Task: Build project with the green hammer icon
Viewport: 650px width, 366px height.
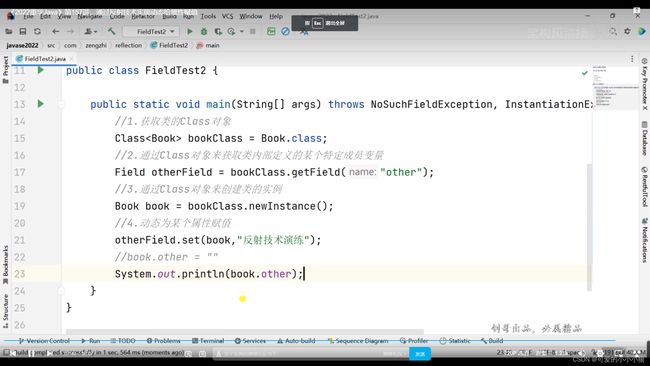Action: [x=112, y=32]
